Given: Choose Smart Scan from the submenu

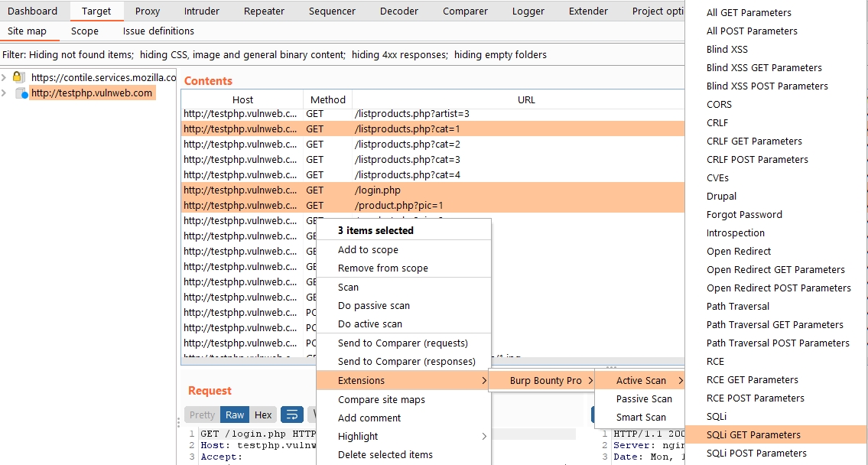Looking at the screenshot, I should pyautogui.click(x=641, y=417).
